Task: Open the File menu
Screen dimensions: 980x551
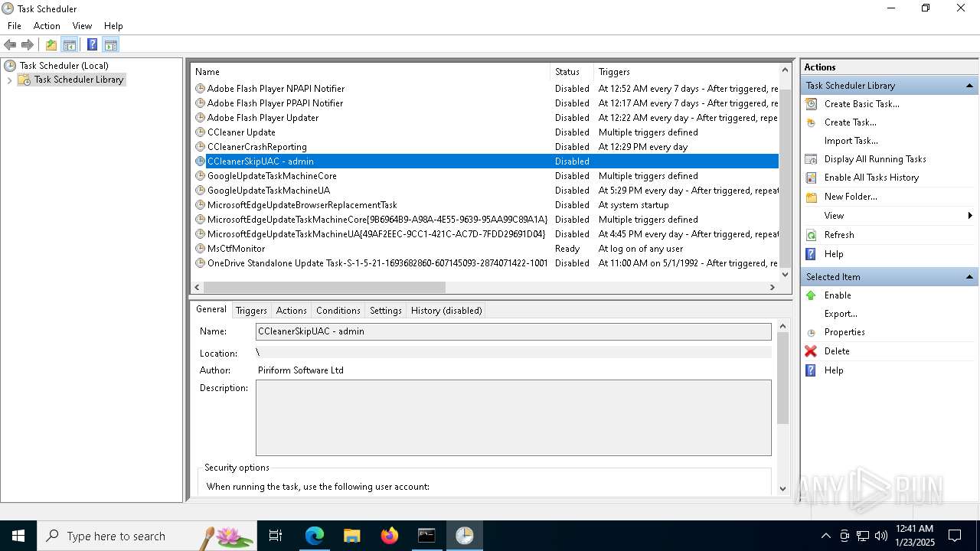Action: [x=15, y=26]
